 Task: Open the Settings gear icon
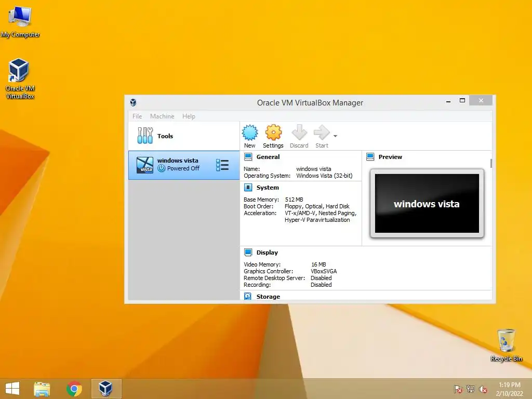click(273, 132)
